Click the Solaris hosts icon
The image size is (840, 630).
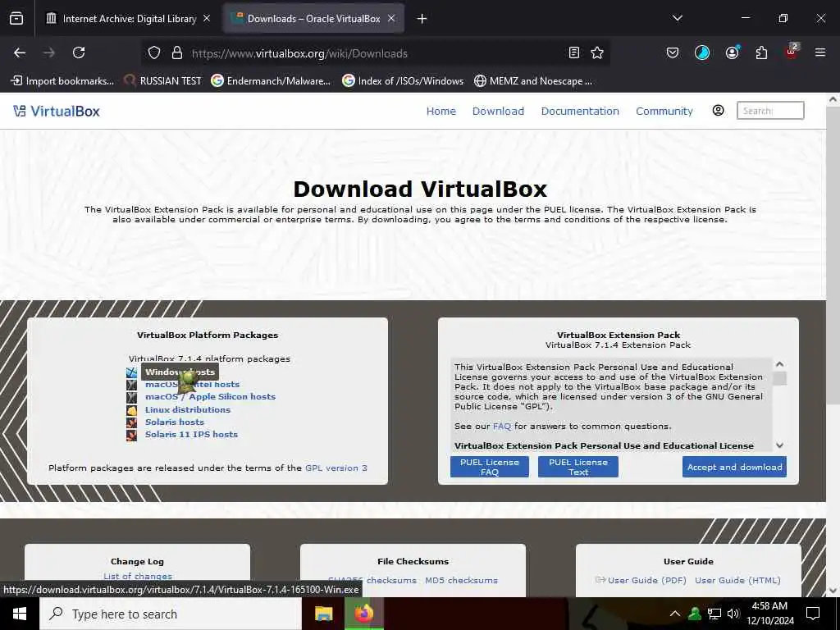pyautogui.click(x=131, y=422)
